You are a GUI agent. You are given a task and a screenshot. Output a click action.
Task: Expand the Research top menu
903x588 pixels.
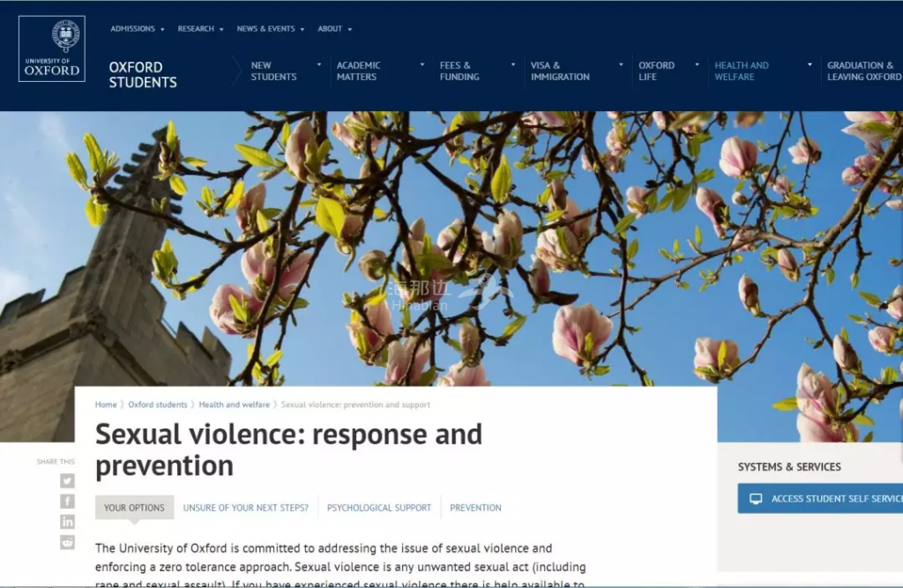pos(200,29)
